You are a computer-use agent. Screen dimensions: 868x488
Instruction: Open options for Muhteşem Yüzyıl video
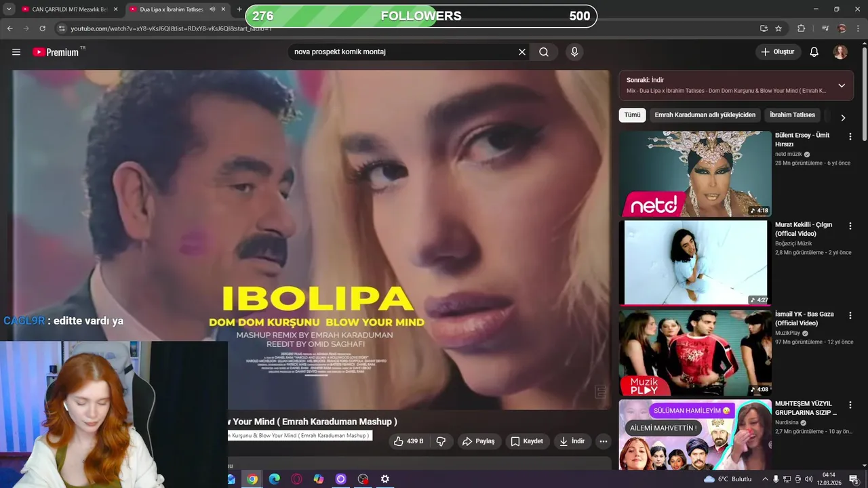[850, 405]
